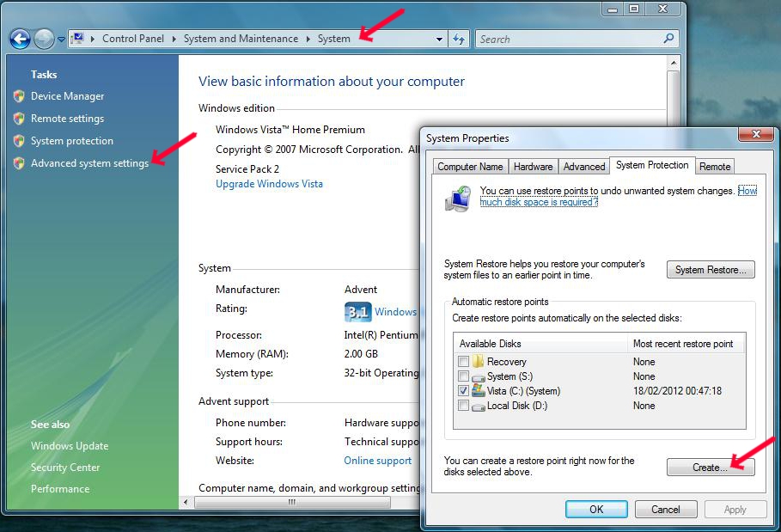
Task: Open Performance under See also
Action: pyautogui.click(x=60, y=489)
